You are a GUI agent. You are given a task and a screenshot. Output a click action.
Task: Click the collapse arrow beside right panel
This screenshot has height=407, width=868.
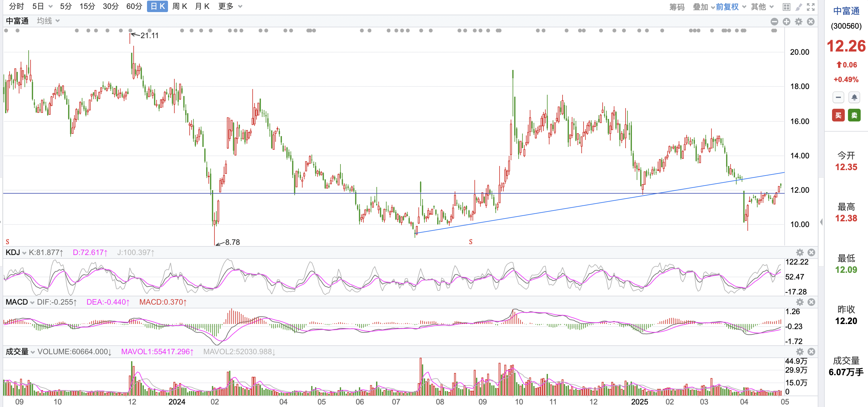pos(822,222)
